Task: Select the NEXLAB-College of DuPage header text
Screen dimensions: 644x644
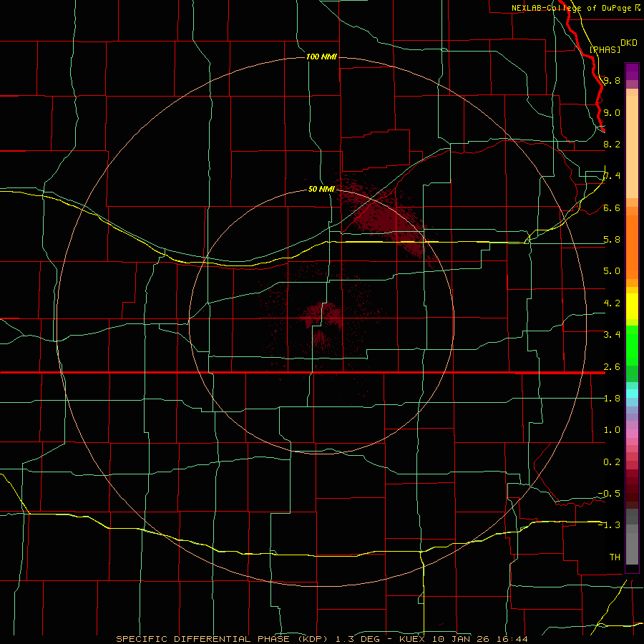Action: click(x=570, y=8)
